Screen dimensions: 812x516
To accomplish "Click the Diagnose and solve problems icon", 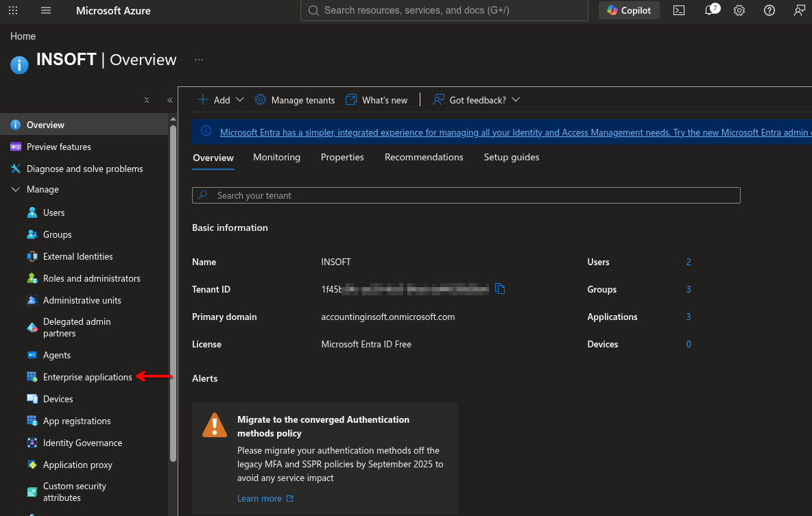I will [x=16, y=169].
